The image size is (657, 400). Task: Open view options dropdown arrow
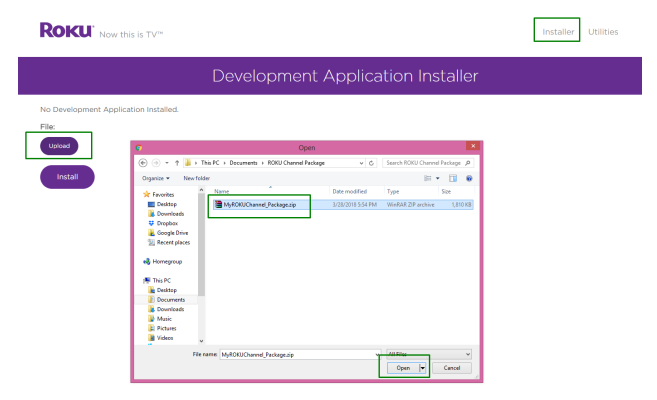(438, 178)
